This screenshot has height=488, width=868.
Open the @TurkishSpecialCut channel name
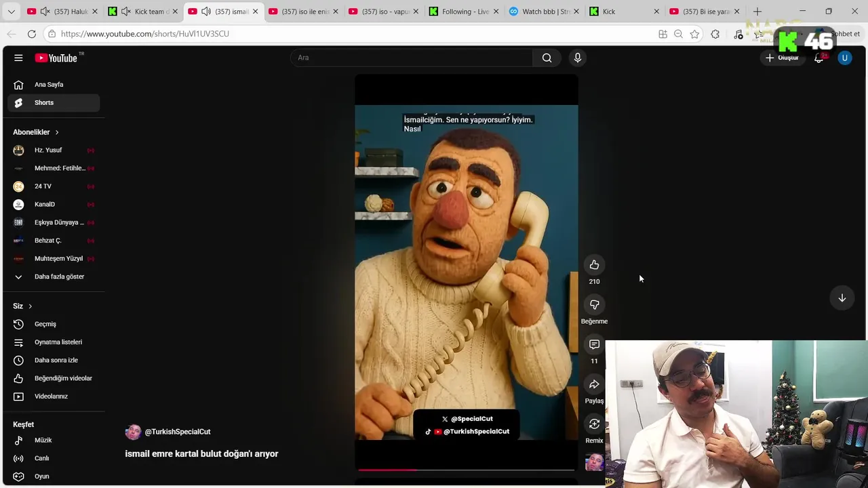point(178,432)
